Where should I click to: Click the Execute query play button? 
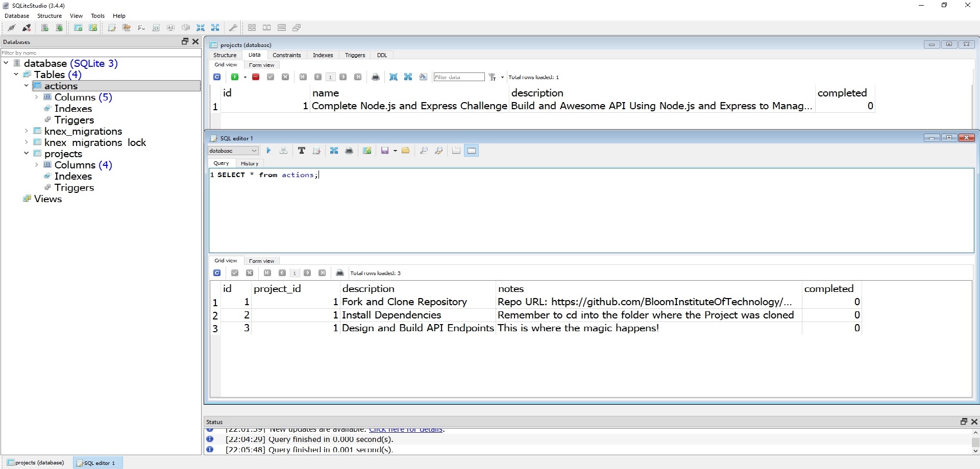pyautogui.click(x=268, y=151)
